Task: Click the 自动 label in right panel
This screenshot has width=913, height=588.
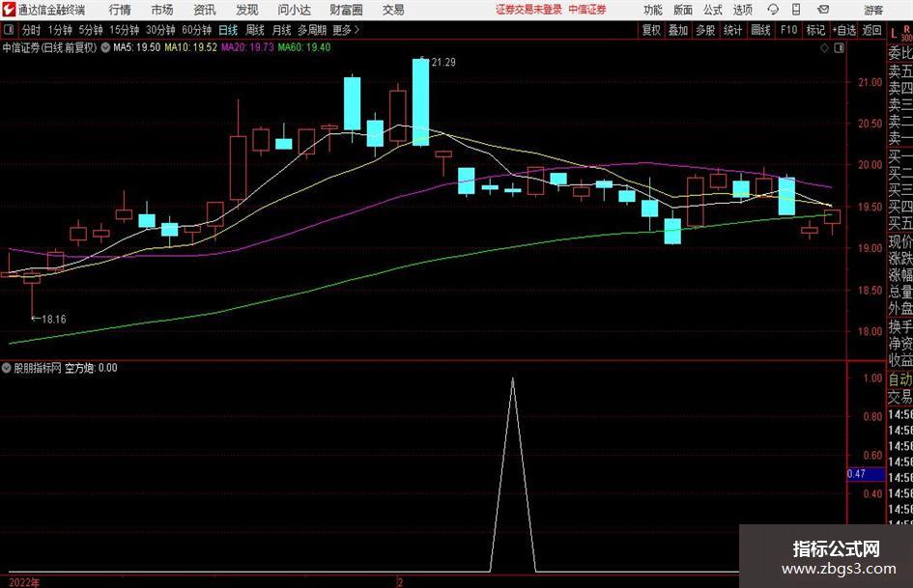Action: pos(900,379)
